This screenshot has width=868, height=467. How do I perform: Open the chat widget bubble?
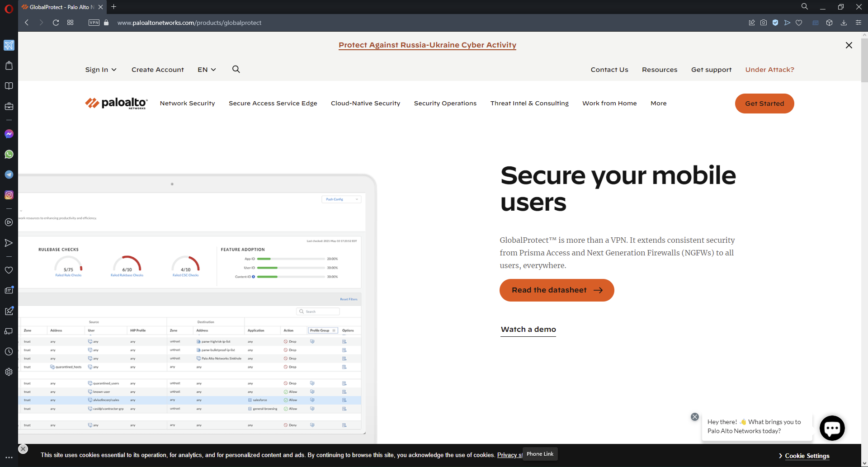click(832, 428)
